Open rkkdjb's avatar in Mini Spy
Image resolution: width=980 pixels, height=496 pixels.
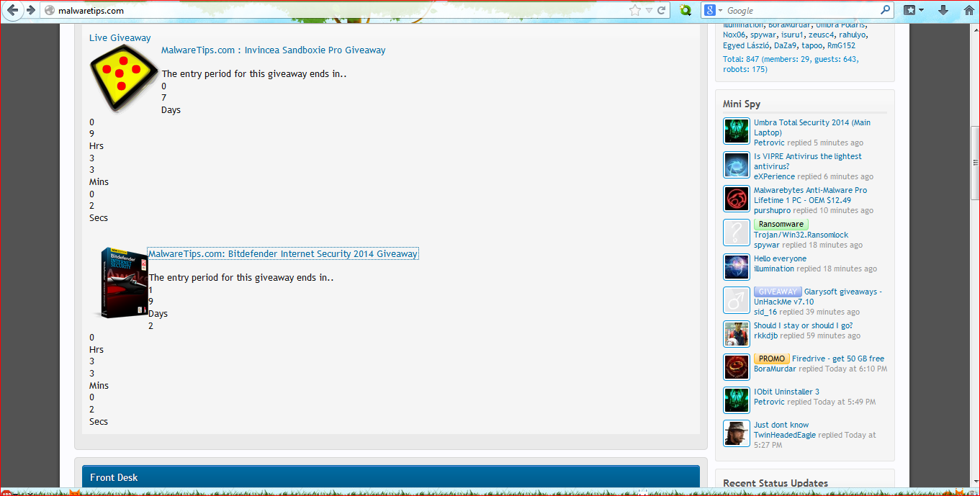737,334
